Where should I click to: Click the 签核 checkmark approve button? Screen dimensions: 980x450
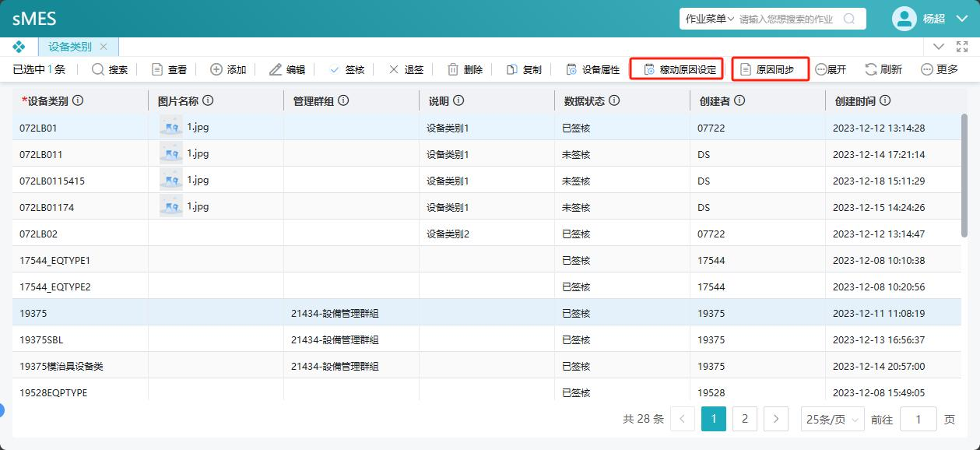pos(346,69)
